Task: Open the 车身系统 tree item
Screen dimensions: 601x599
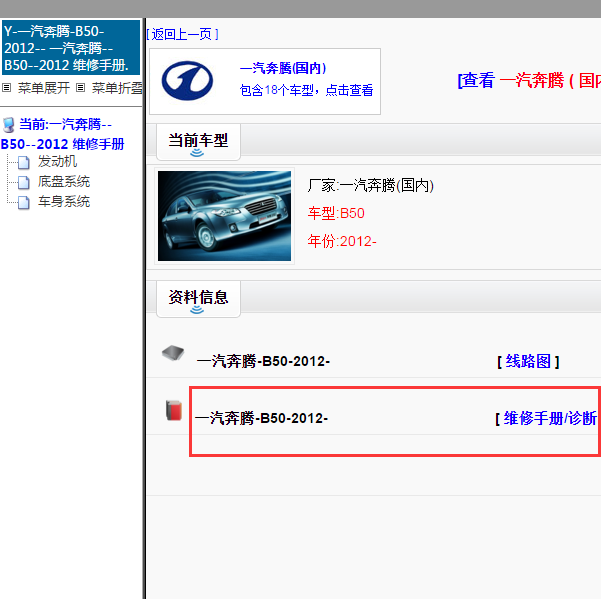Action: point(64,201)
